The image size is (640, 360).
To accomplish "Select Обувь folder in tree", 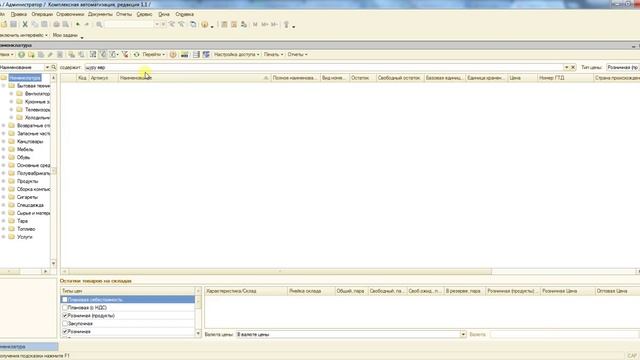I will (x=23, y=157).
